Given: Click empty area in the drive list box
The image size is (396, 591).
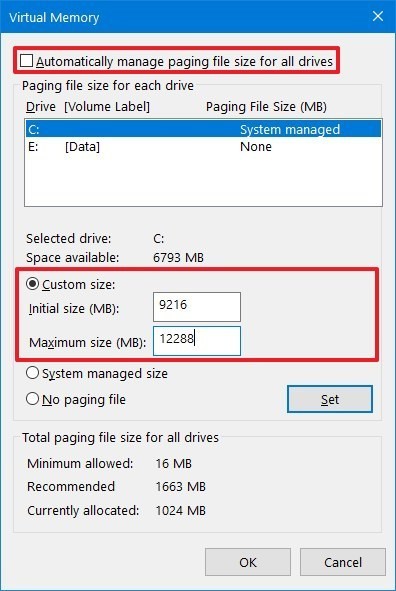Looking at the screenshot, I should [x=203, y=180].
